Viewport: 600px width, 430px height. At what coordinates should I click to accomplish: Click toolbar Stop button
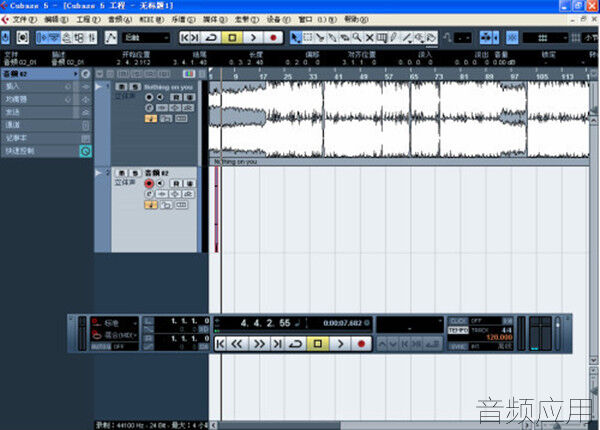[232, 37]
